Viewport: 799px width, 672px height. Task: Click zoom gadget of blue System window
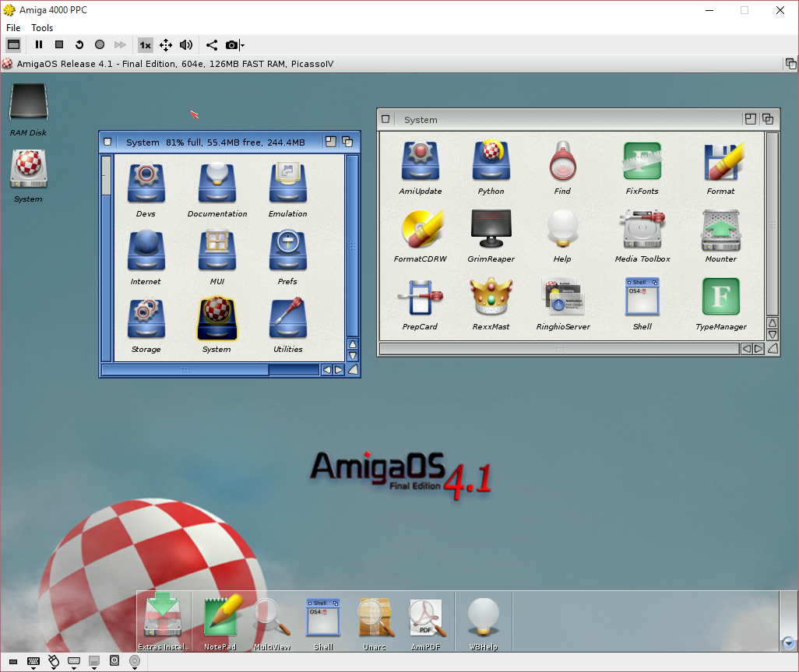click(x=331, y=142)
